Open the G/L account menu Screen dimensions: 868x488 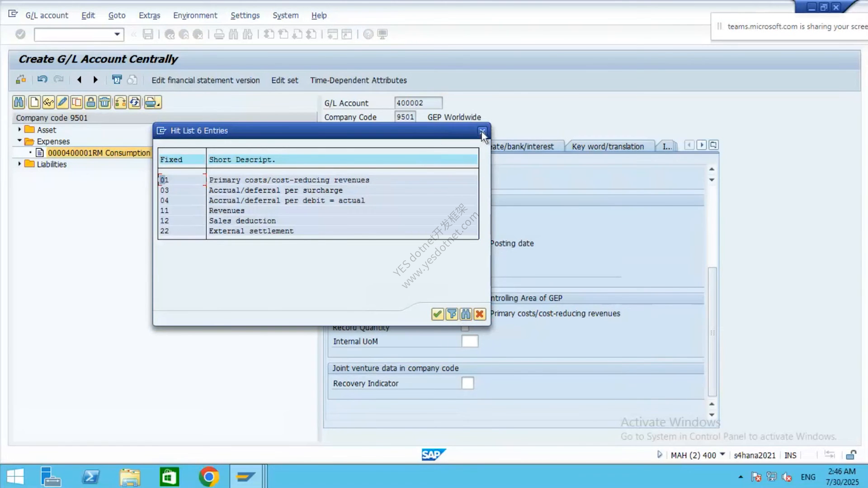click(47, 15)
